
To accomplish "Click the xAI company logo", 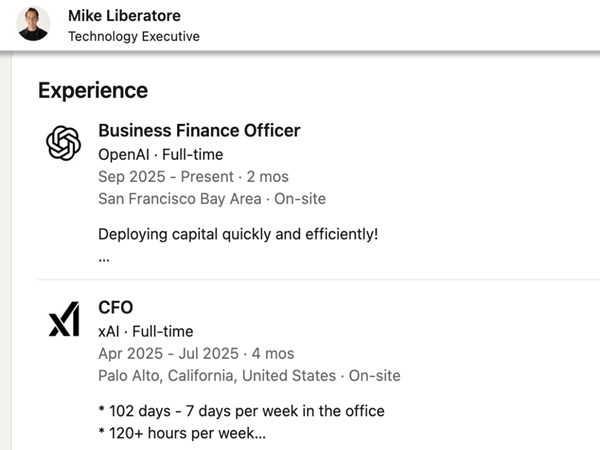I will [x=64, y=320].
